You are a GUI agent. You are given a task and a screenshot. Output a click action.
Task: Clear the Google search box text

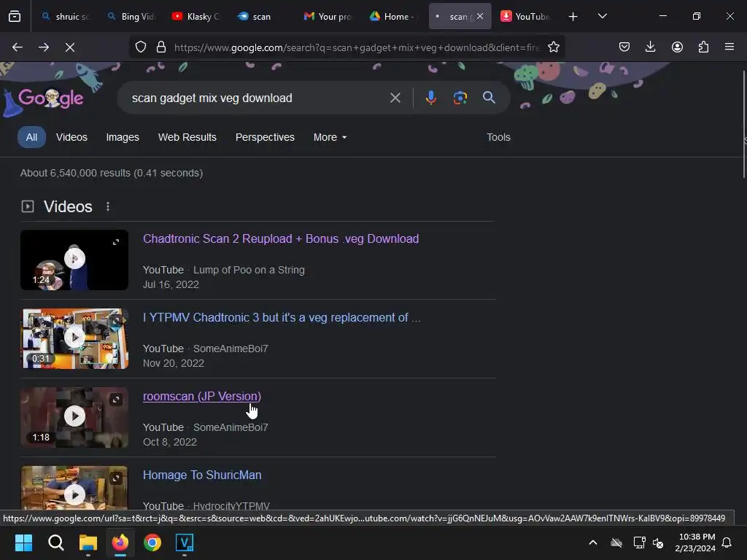[x=395, y=98]
